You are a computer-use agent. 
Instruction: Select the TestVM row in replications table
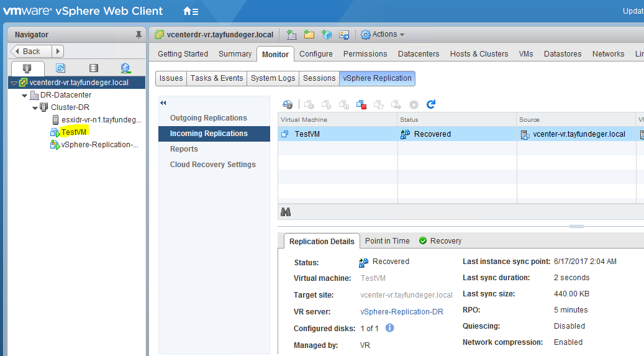461,134
